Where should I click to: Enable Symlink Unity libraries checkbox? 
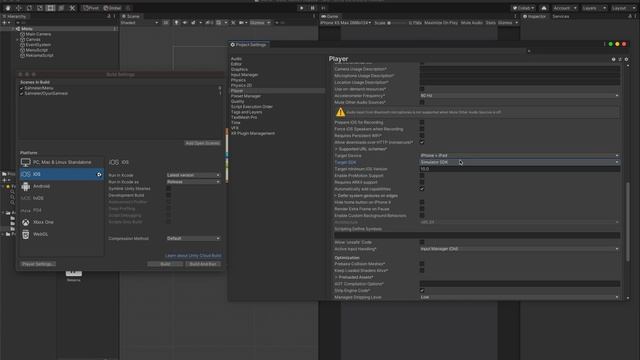(168, 189)
